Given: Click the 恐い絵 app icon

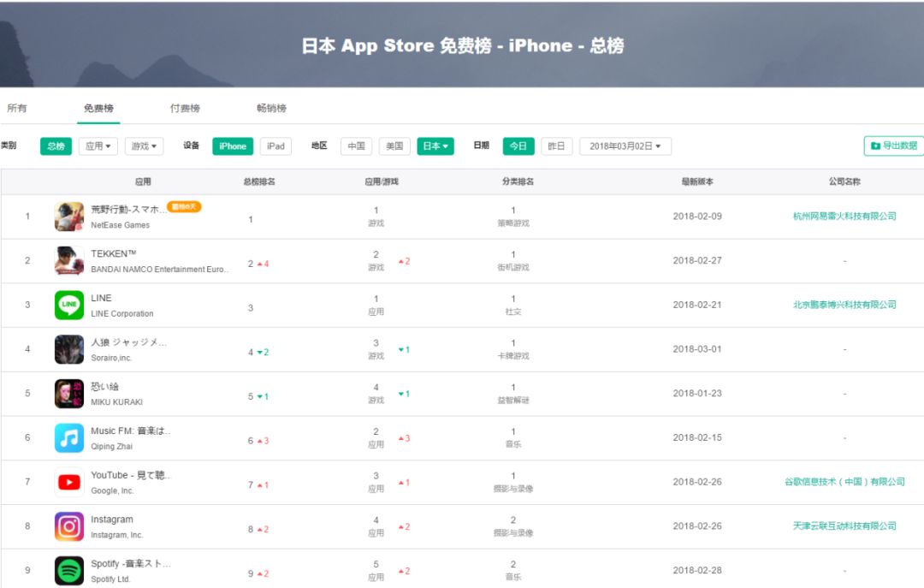Looking at the screenshot, I should tap(69, 394).
